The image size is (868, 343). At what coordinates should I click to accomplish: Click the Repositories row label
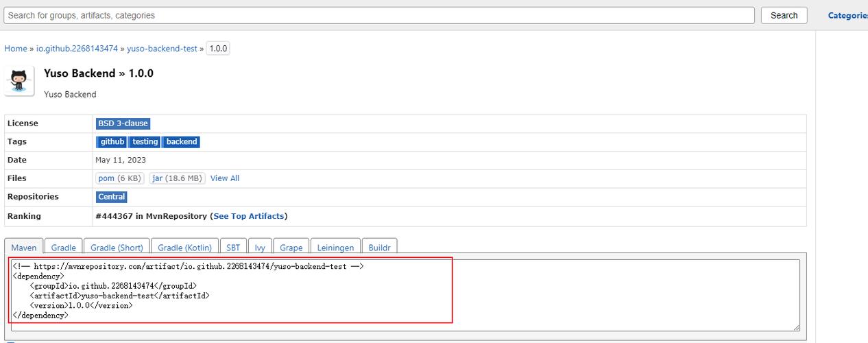pos(33,197)
